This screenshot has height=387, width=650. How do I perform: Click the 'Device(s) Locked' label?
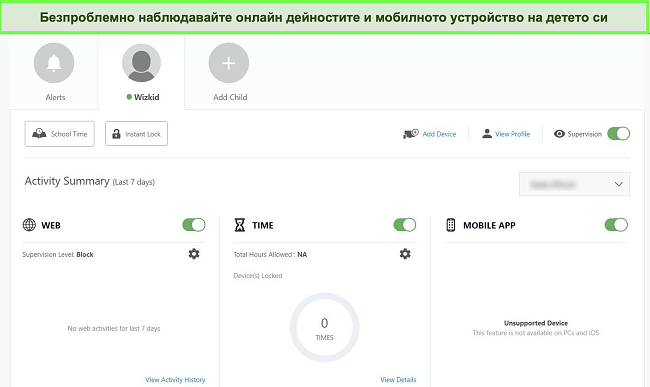[x=258, y=276]
